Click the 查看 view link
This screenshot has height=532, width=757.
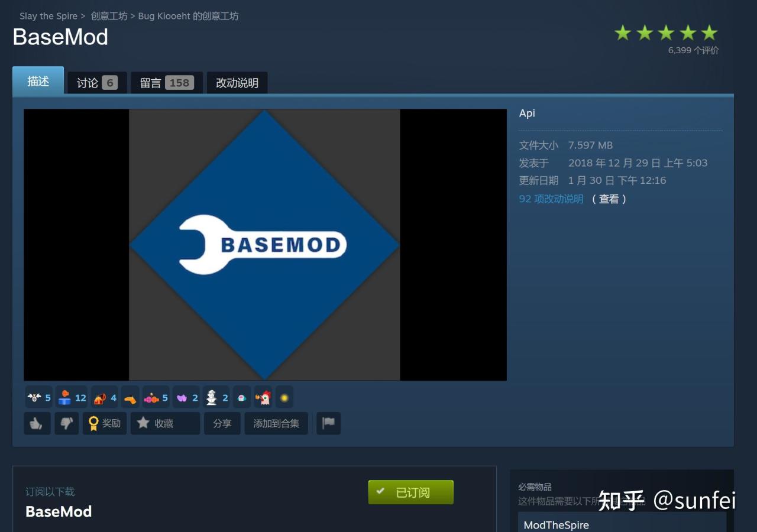tap(609, 199)
